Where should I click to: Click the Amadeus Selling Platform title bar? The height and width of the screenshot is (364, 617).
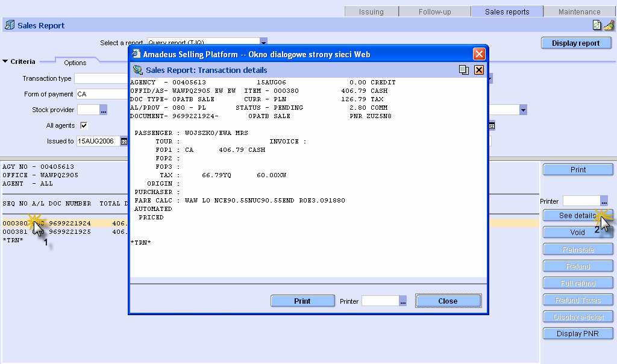click(308, 54)
